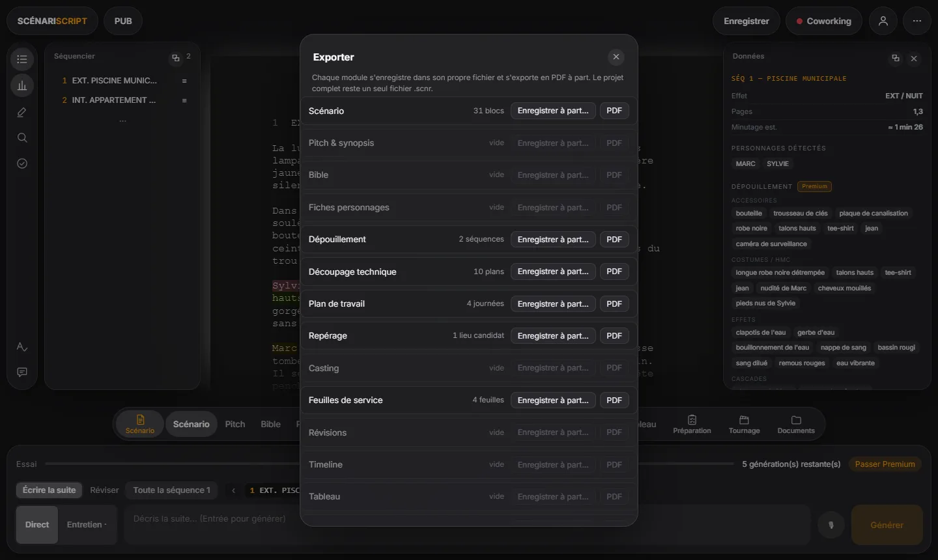Select the Réviser tab
Image resolution: width=938 pixels, height=560 pixels.
click(104, 490)
